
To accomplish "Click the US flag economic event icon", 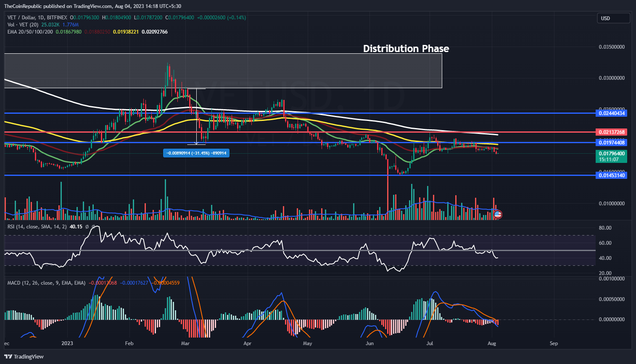I will [498, 214].
